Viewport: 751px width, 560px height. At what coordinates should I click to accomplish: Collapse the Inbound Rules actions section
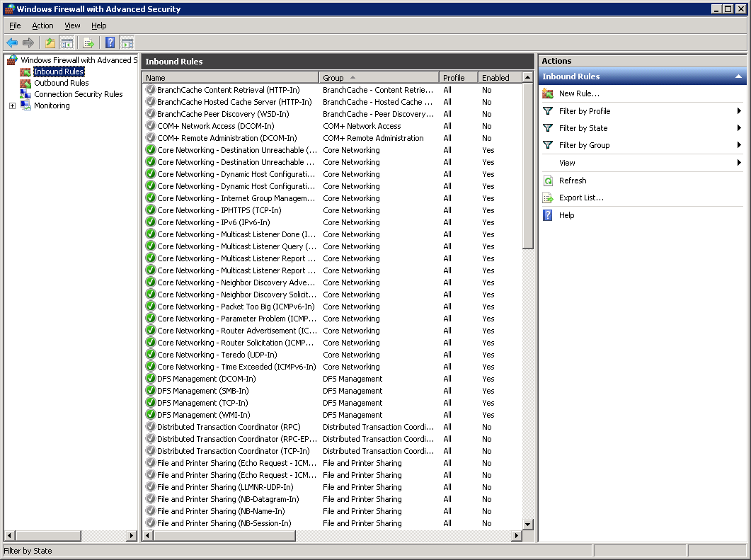(738, 76)
